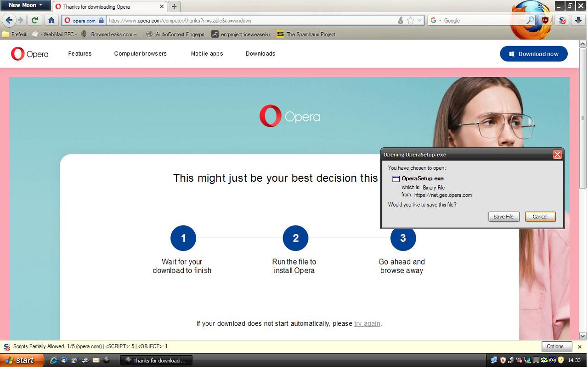588x368 pixels.
Task: Launch the mail envelope quick launch icon
Action: (96, 361)
